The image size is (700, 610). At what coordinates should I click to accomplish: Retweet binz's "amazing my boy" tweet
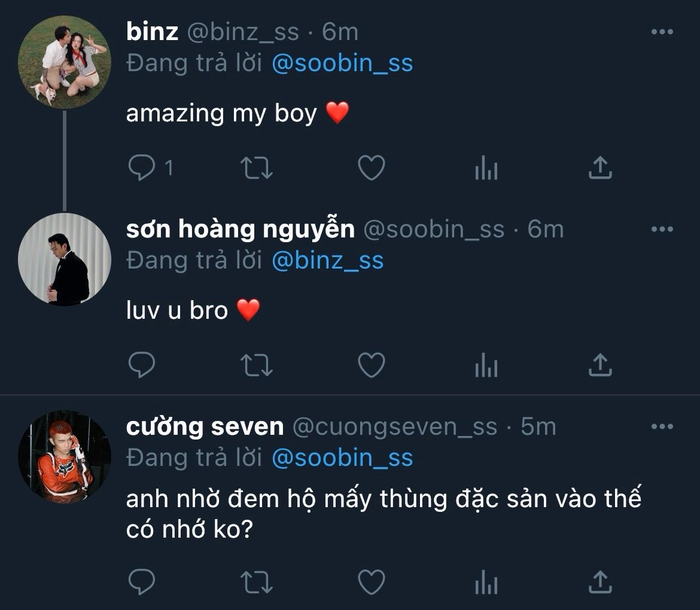coord(257,169)
